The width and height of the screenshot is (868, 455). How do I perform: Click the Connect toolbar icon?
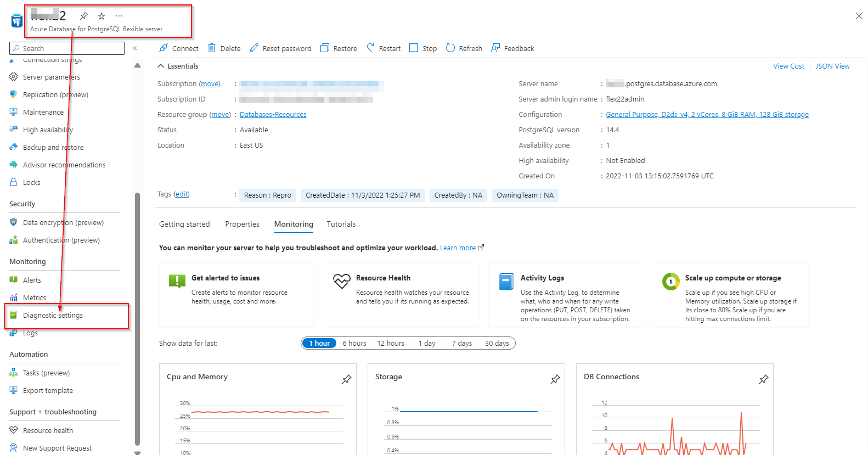pos(164,48)
